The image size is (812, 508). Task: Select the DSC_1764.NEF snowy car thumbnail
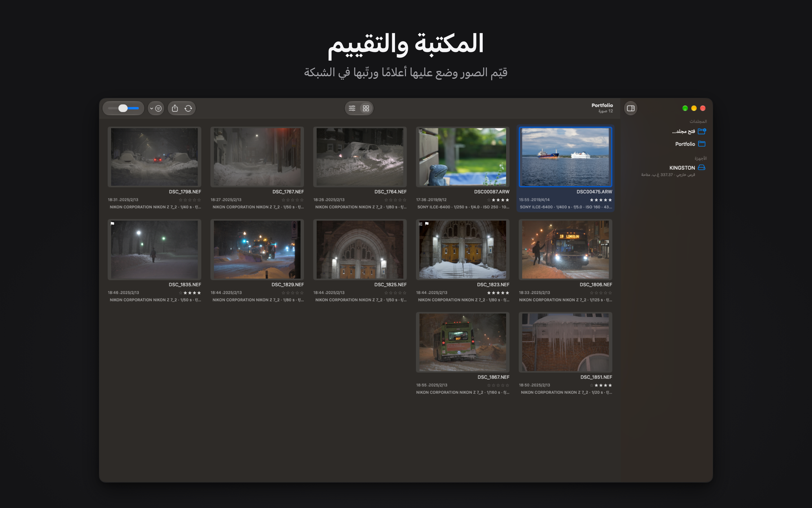tap(360, 157)
